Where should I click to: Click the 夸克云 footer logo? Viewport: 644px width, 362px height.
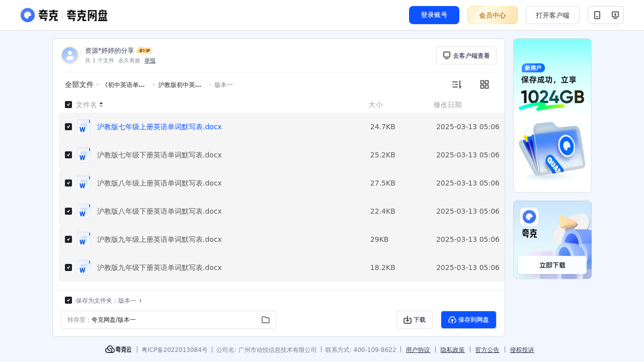pos(118,349)
